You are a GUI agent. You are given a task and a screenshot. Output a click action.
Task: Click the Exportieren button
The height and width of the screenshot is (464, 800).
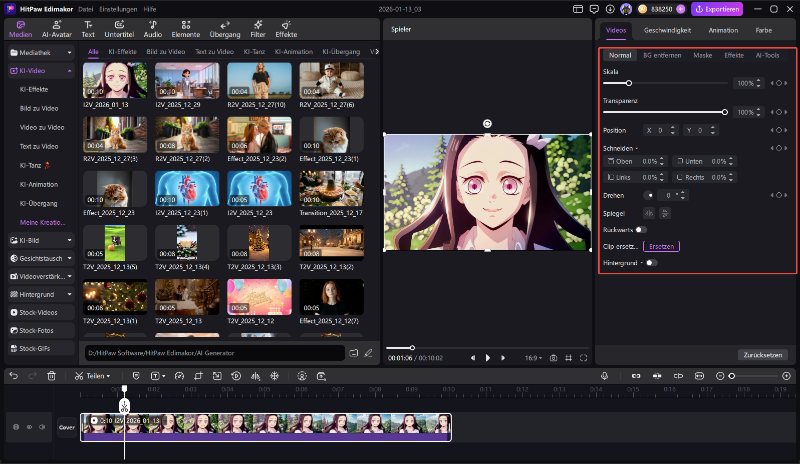pyautogui.click(x=717, y=9)
